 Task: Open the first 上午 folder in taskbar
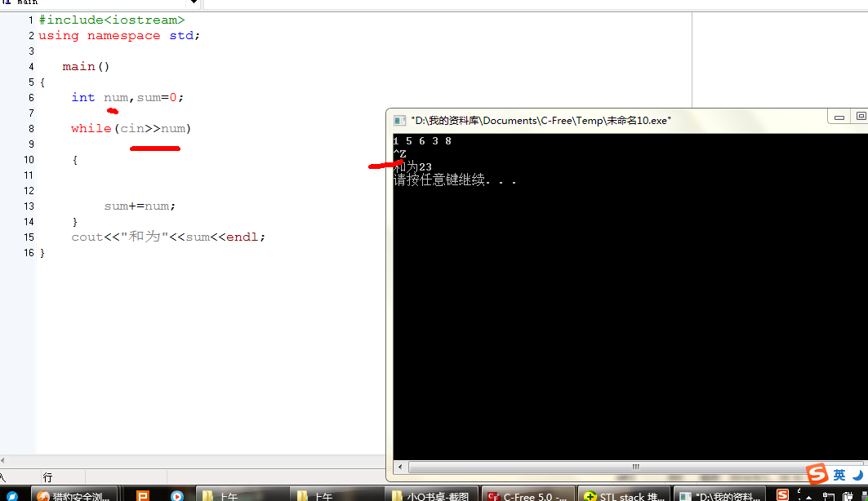tap(242, 495)
